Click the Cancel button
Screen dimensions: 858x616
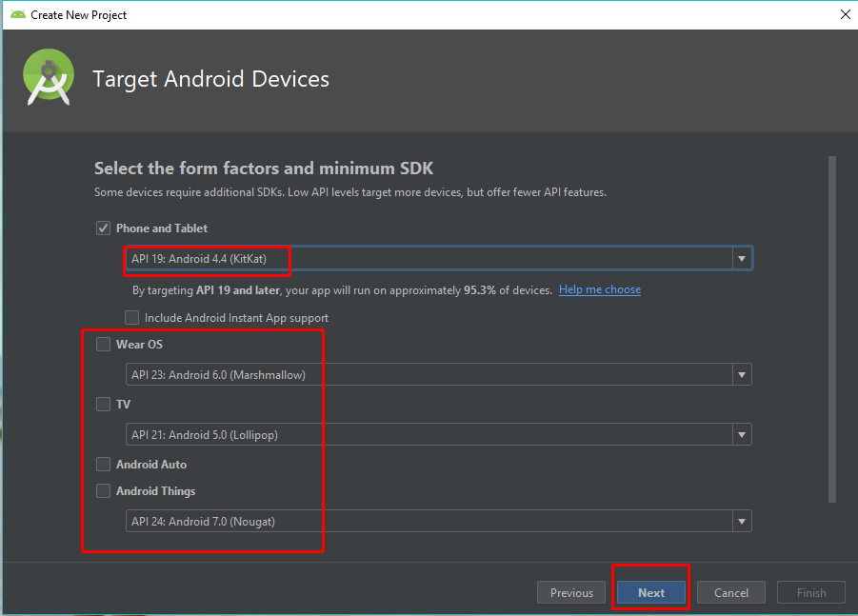point(731,592)
